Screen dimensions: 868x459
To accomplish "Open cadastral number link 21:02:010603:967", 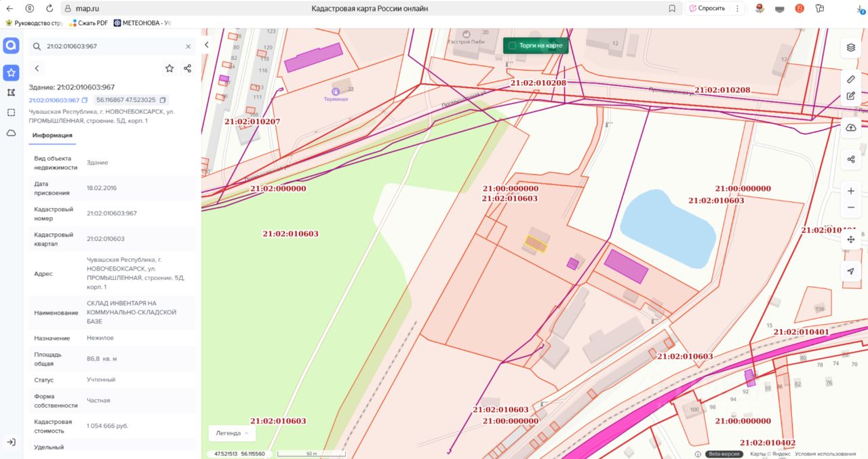I will tap(54, 100).
